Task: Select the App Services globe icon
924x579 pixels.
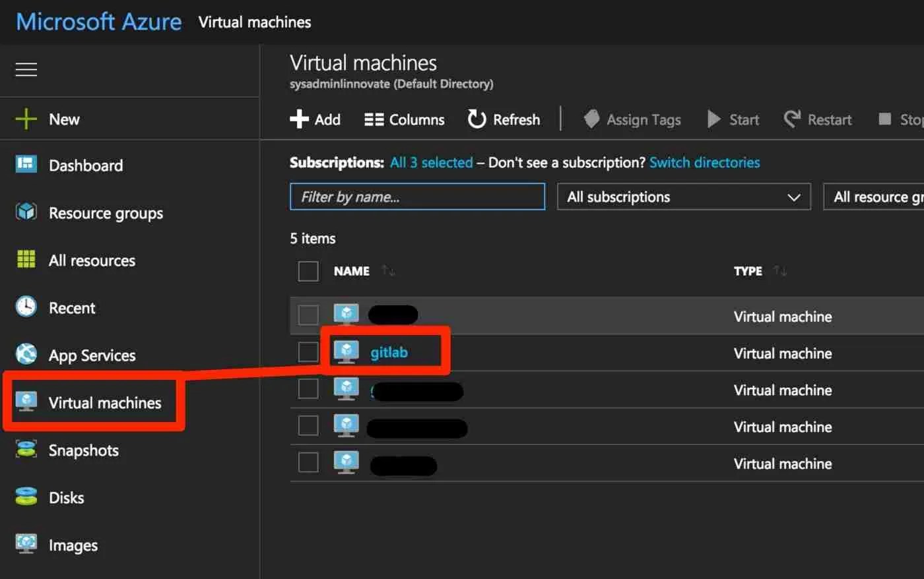Action: click(25, 355)
